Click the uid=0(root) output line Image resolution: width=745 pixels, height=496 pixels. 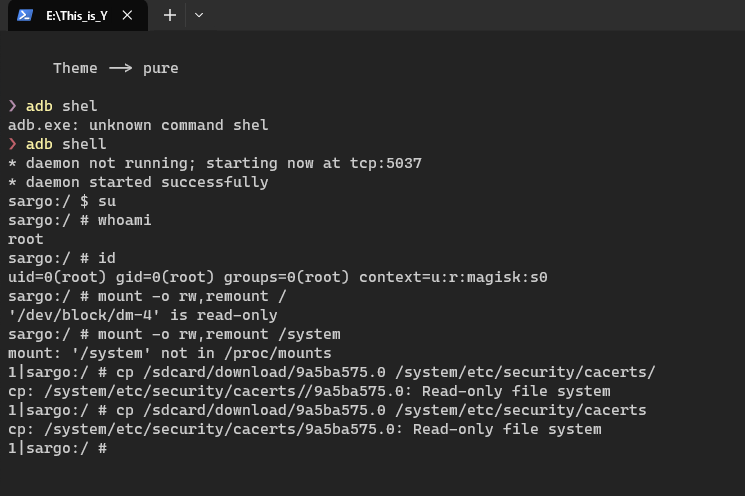(x=278, y=277)
